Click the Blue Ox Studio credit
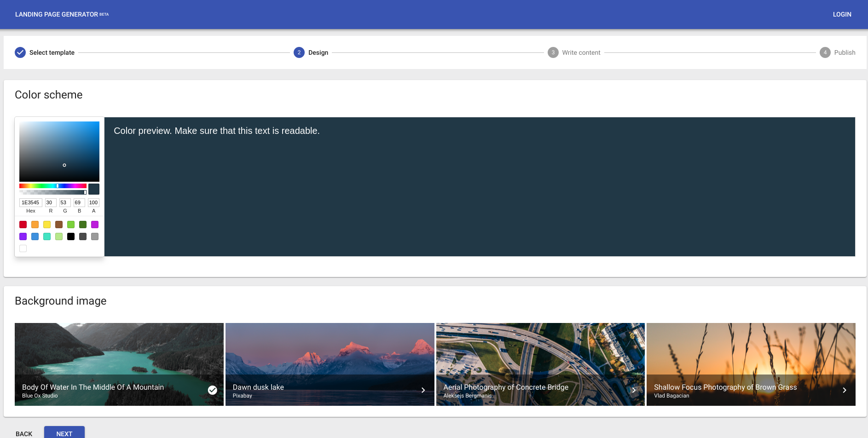This screenshot has width=868, height=438. (40, 396)
